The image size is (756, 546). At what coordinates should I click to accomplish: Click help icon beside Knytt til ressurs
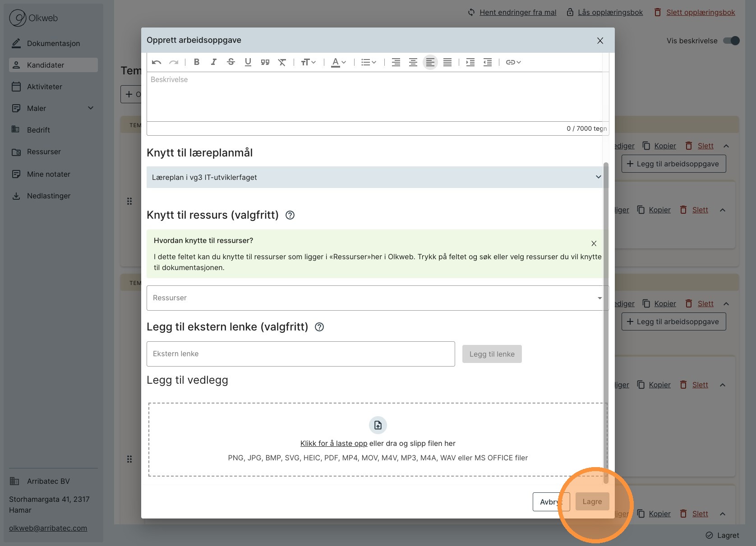pyautogui.click(x=290, y=215)
